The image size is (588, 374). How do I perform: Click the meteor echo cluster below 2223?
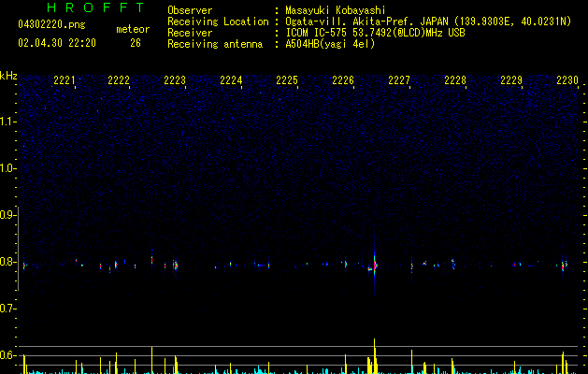(x=175, y=266)
